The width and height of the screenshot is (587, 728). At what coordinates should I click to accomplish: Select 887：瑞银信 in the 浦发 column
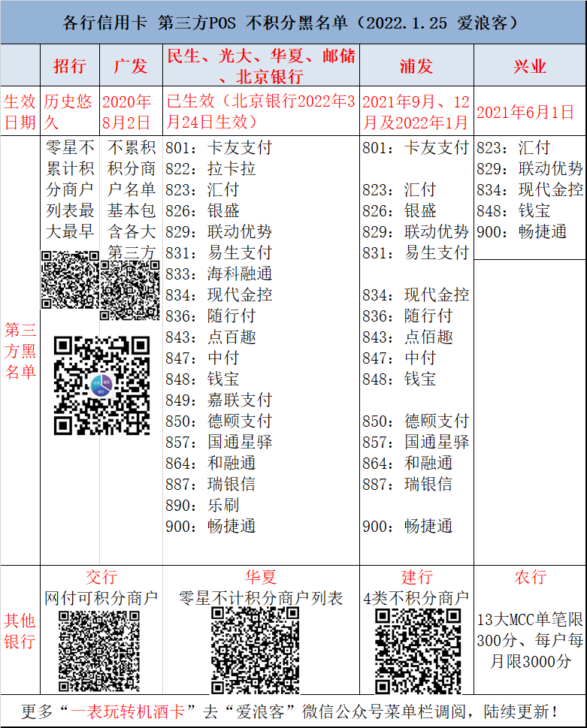tap(407, 484)
